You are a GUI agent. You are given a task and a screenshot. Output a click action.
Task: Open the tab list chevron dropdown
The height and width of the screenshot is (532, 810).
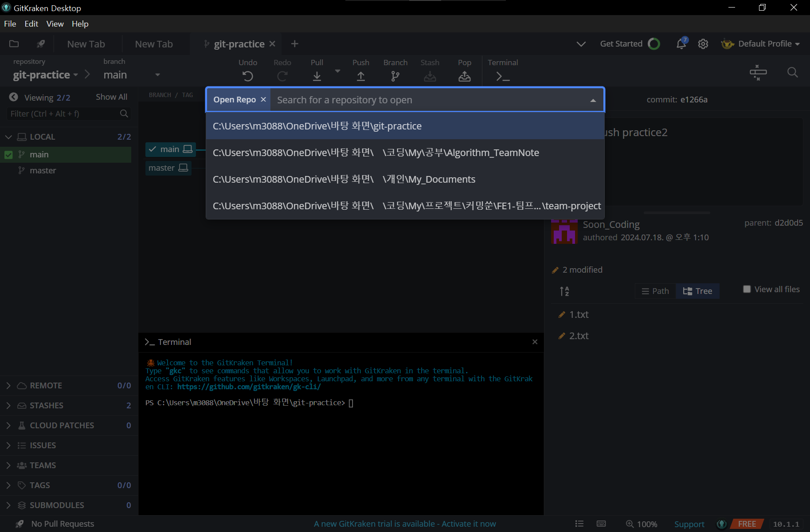pos(581,44)
